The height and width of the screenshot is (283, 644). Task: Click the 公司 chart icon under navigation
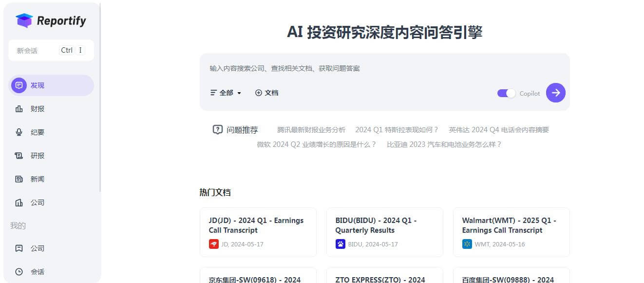coord(19,202)
